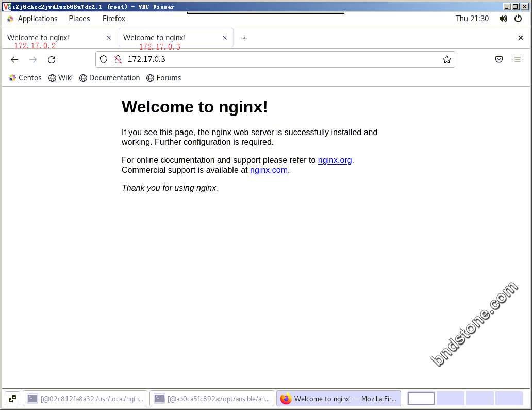The width and height of the screenshot is (532, 410).
Task: Click the address bar showing 172.17.0.3
Action: 275,59
